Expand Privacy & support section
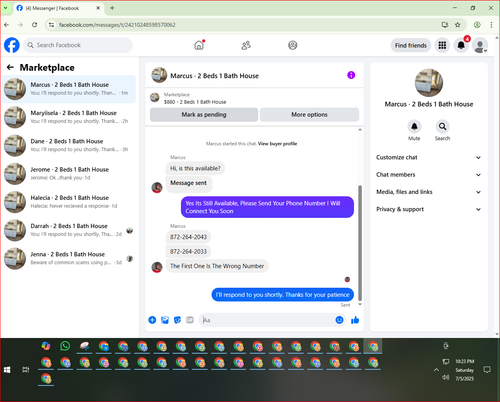The image size is (500, 402). coord(429,209)
